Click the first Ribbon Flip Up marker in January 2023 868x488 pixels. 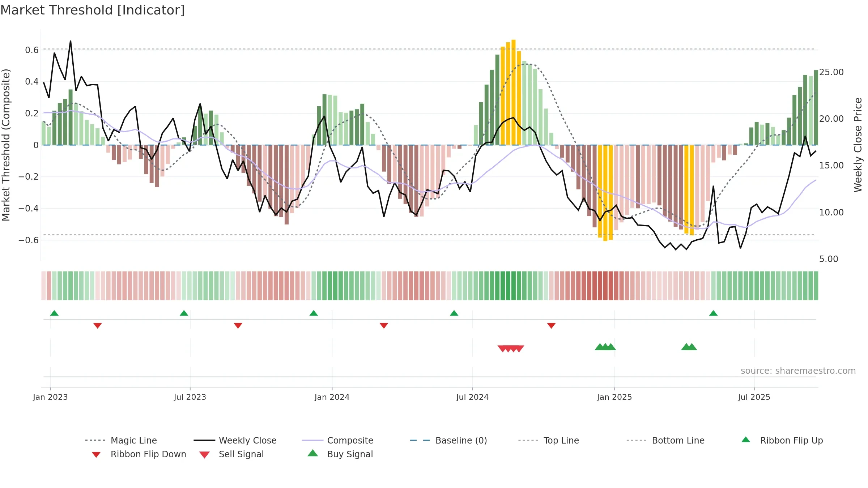point(54,313)
